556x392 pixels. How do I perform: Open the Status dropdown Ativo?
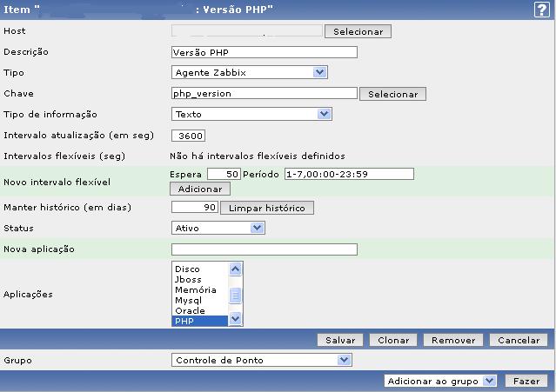pos(218,228)
